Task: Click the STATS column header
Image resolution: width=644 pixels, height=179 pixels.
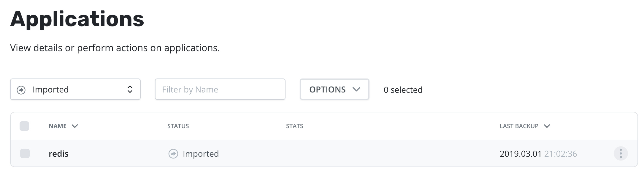Action: click(295, 126)
